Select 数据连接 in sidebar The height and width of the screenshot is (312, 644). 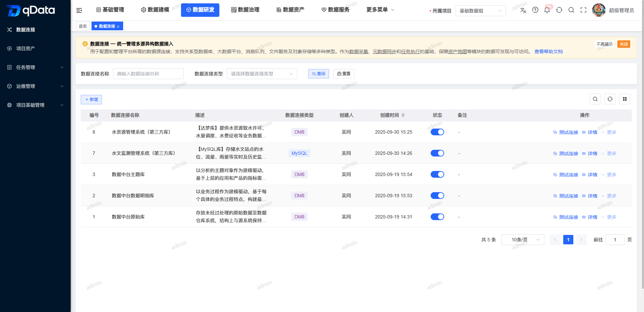pos(35,30)
